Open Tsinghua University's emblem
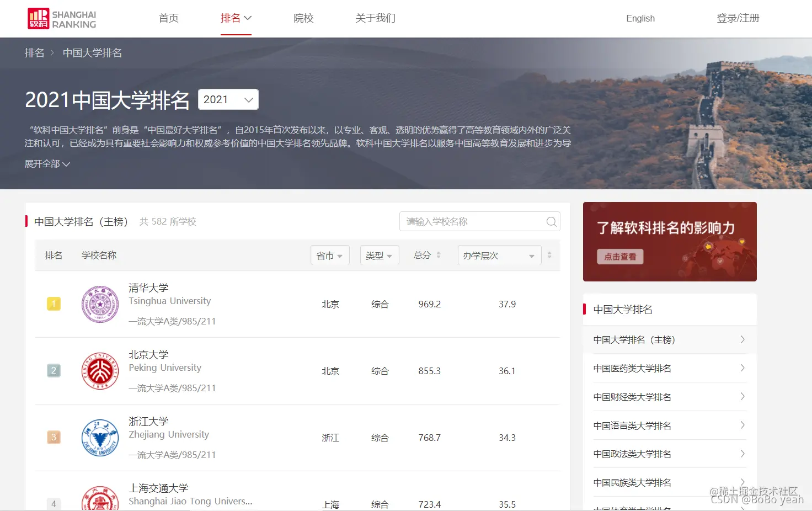The height and width of the screenshot is (511, 812). (x=100, y=304)
